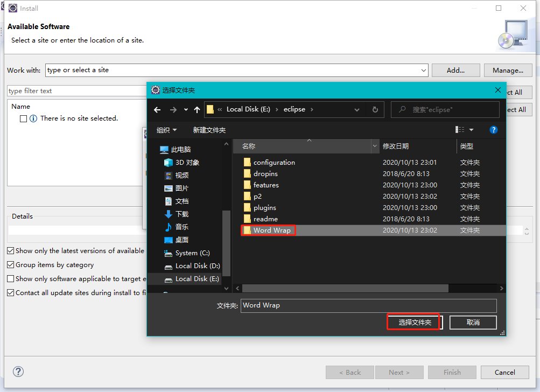Open the 名称 column header dropdown
The height and width of the screenshot is (392, 540).
pos(375,146)
